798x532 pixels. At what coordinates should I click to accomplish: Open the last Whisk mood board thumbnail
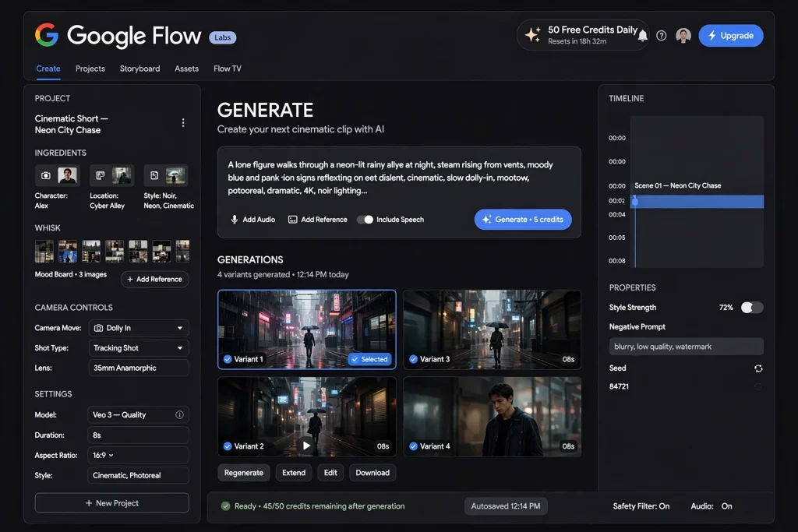[x=182, y=252]
